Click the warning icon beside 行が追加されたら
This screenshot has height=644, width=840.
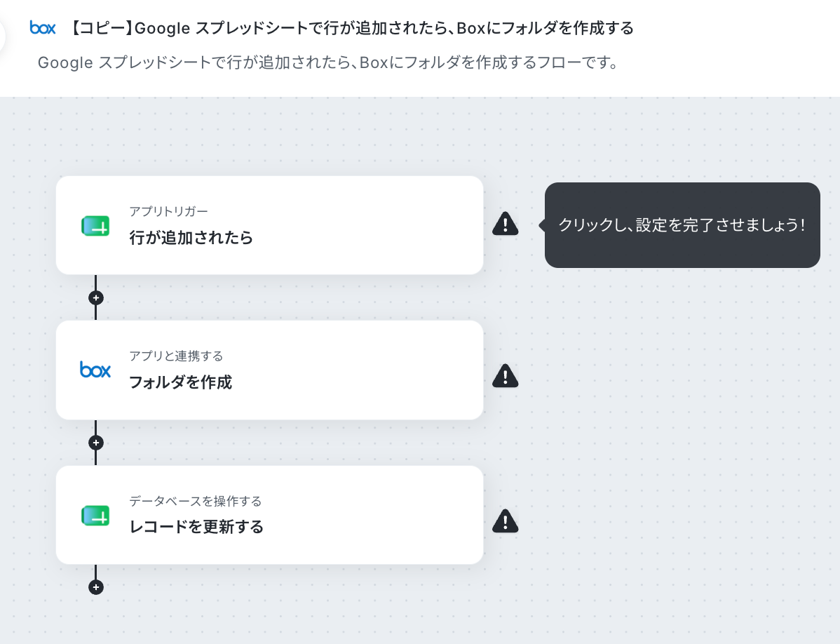[x=505, y=224]
